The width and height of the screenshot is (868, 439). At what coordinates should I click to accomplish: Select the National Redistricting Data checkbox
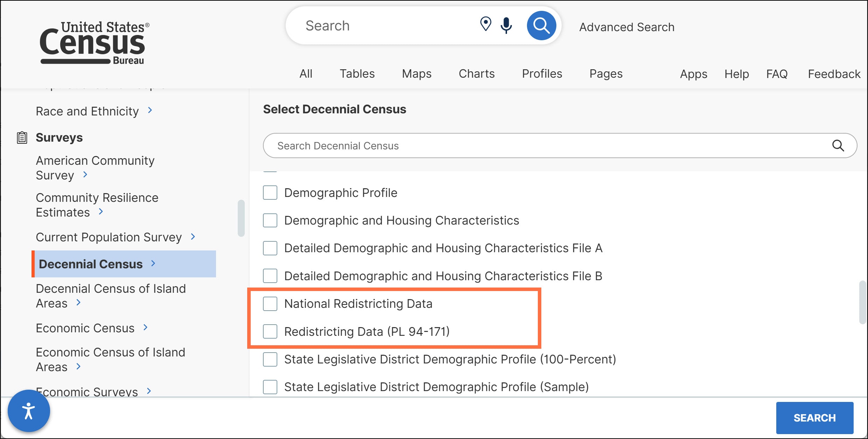tap(270, 304)
